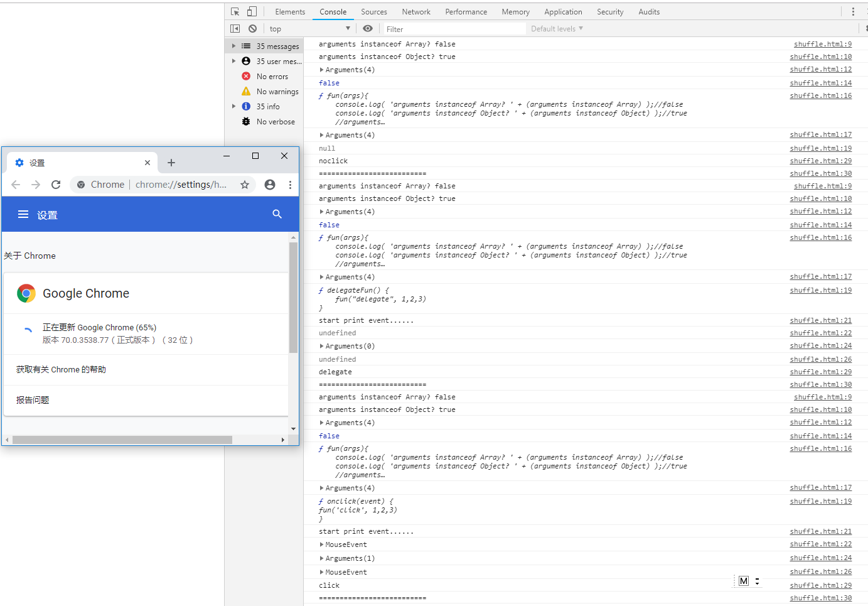Select the No verbose sidebar row
Screen dimensions: 868x606
coord(265,122)
